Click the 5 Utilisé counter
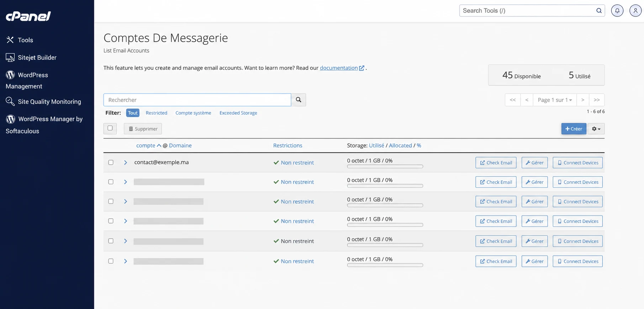The image size is (644, 309). [580, 75]
